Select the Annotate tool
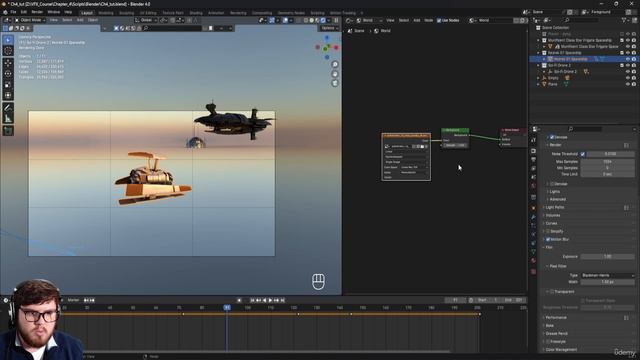This screenshot has height=360, width=640. coord(8,108)
